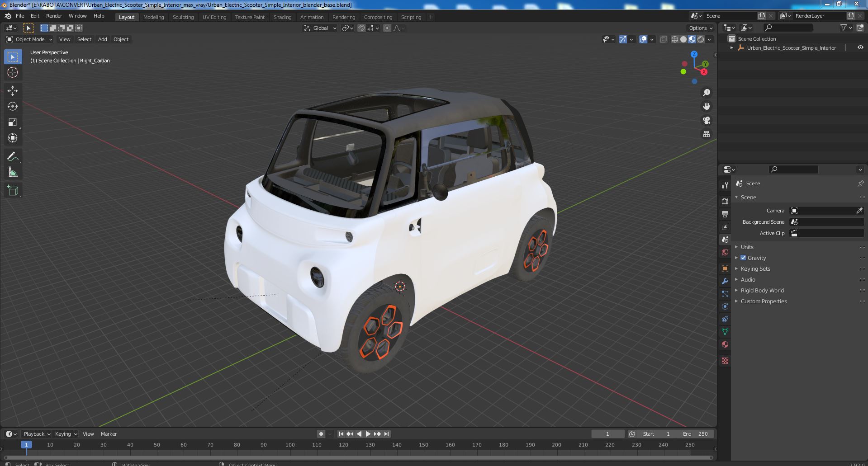The image size is (868, 466).
Task: Click the current frame marker at frame 1
Action: (26, 445)
